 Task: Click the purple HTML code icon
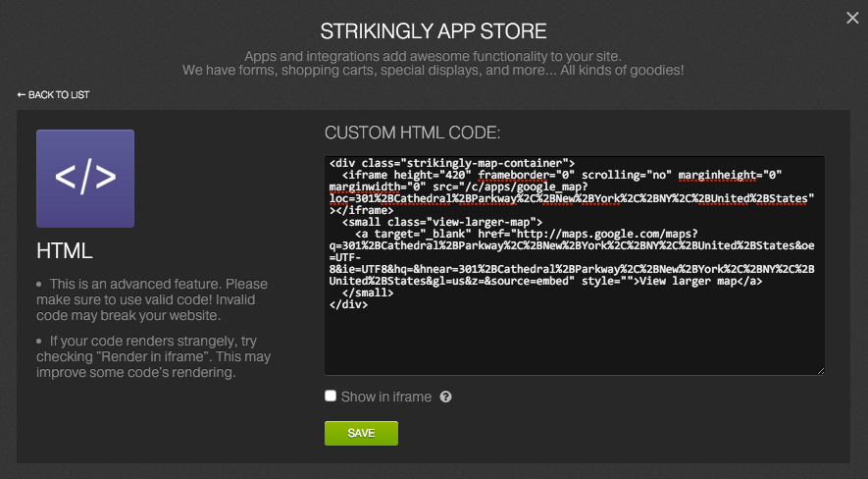[x=85, y=179]
